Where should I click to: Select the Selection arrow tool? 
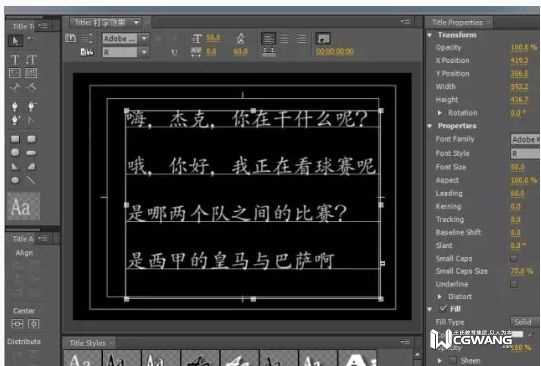[15, 41]
